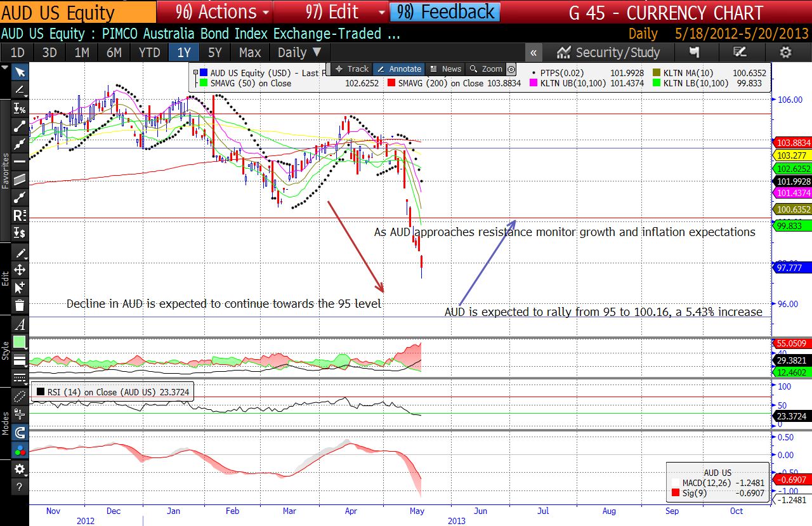Viewport: 812px width, 526px height.
Task: Open chart settings gear in top bar
Action: point(785,53)
